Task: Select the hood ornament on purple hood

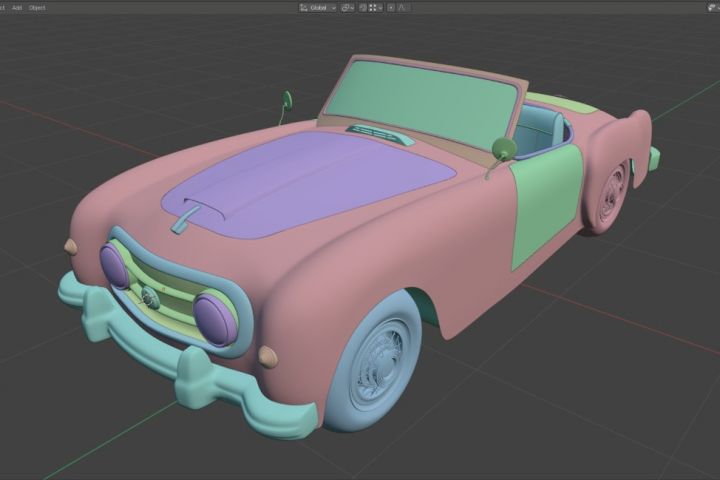Action: pyautogui.click(x=186, y=219)
